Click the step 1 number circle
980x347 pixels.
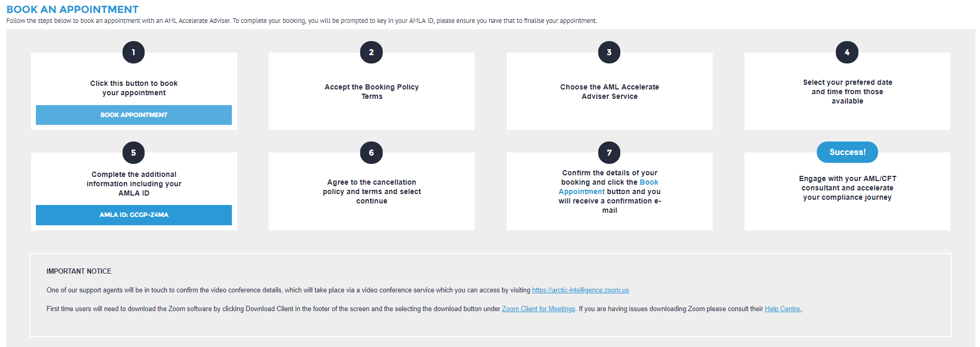point(134,52)
